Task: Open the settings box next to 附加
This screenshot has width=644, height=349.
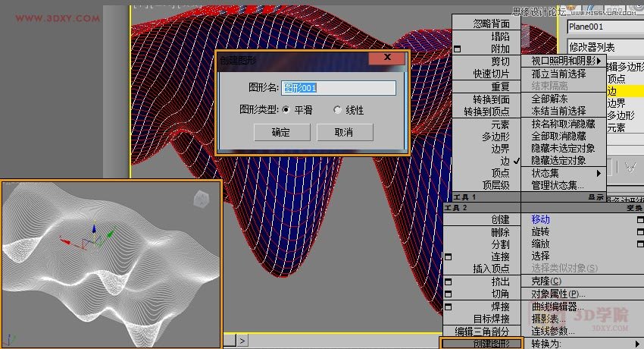Action: (x=457, y=49)
